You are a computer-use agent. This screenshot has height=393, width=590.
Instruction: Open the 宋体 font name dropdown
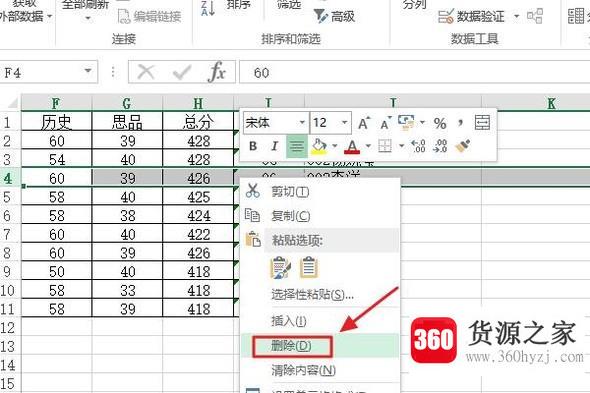click(302, 123)
